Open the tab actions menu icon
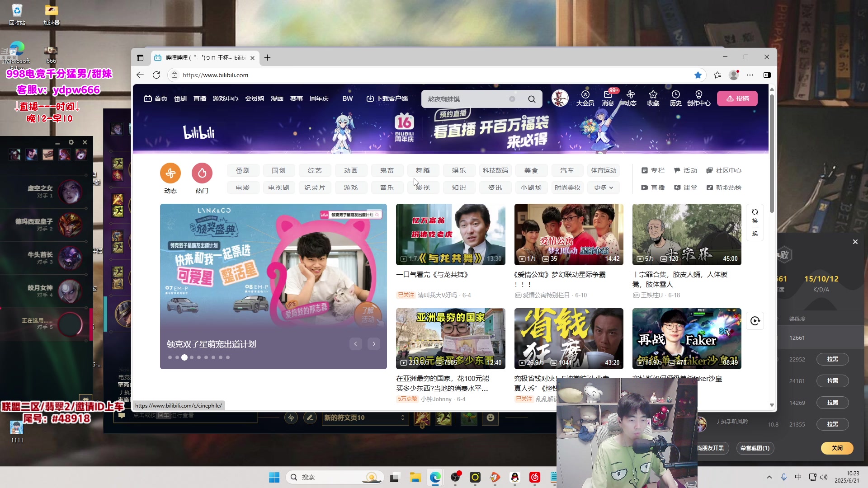The image size is (868, 488). (x=140, y=58)
